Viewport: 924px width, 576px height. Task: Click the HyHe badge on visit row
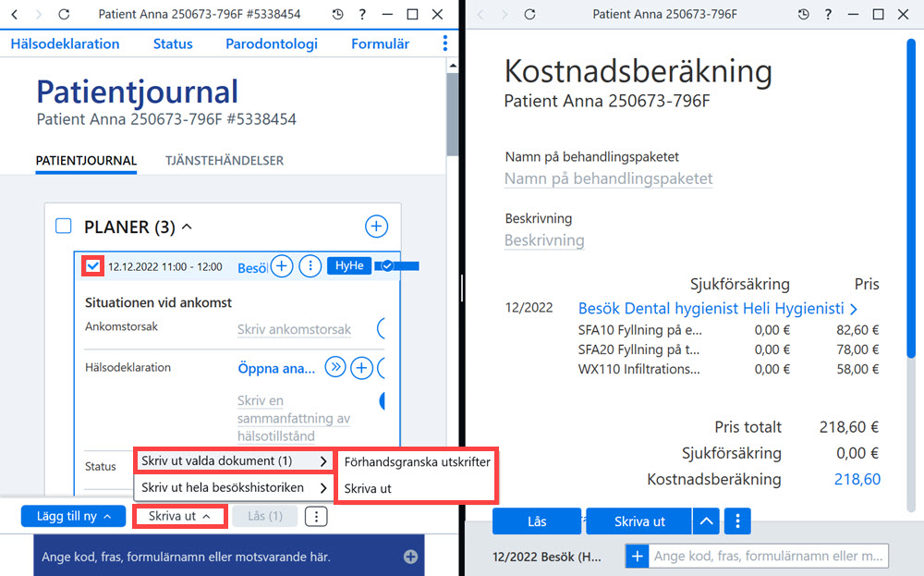[349, 266]
